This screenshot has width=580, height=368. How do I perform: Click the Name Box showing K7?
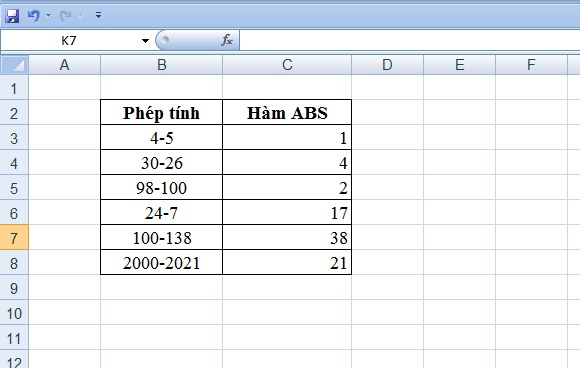[x=69, y=40]
